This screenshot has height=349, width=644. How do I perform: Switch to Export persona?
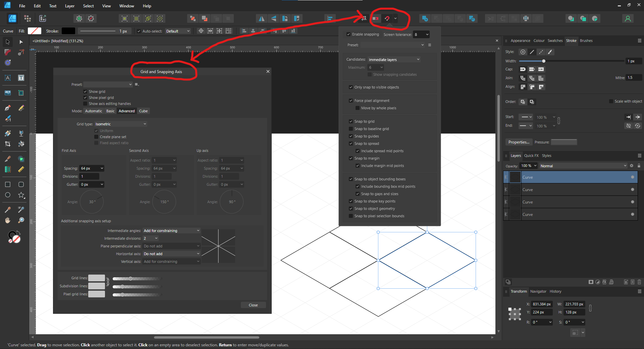click(x=43, y=18)
